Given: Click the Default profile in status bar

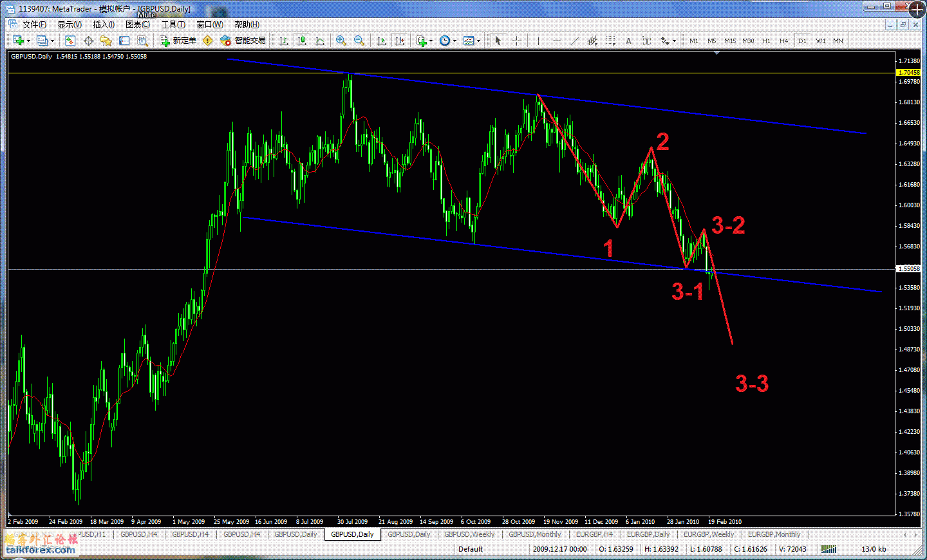Looking at the screenshot, I should click(471, 549).
